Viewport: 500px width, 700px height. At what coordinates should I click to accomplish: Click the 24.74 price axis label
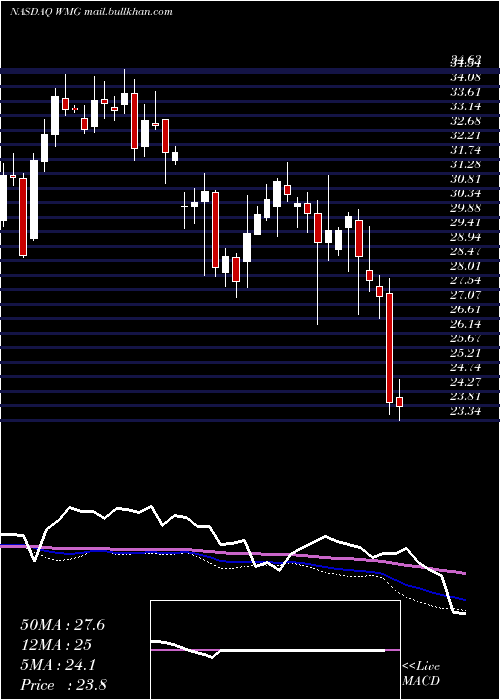click(465, 367)
